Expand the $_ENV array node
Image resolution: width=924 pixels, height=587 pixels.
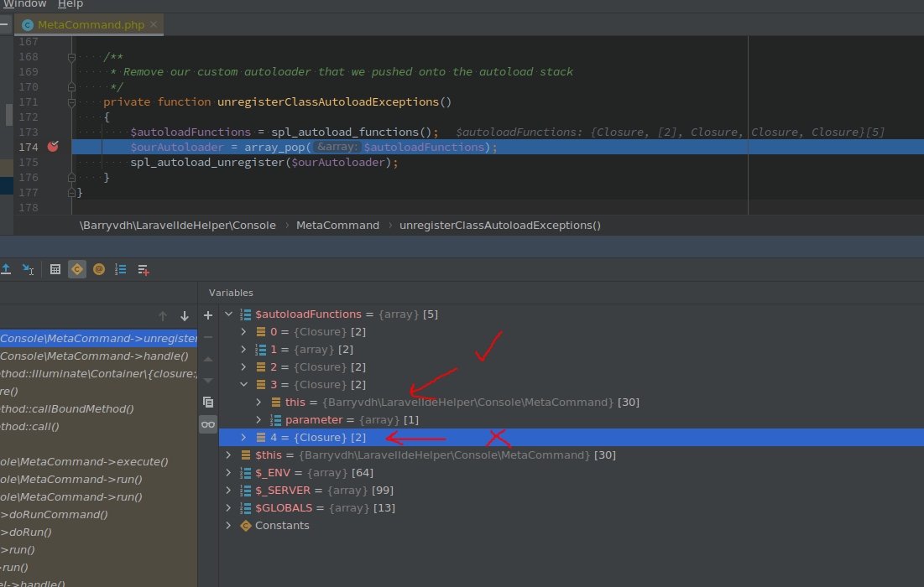click(228, 473)
